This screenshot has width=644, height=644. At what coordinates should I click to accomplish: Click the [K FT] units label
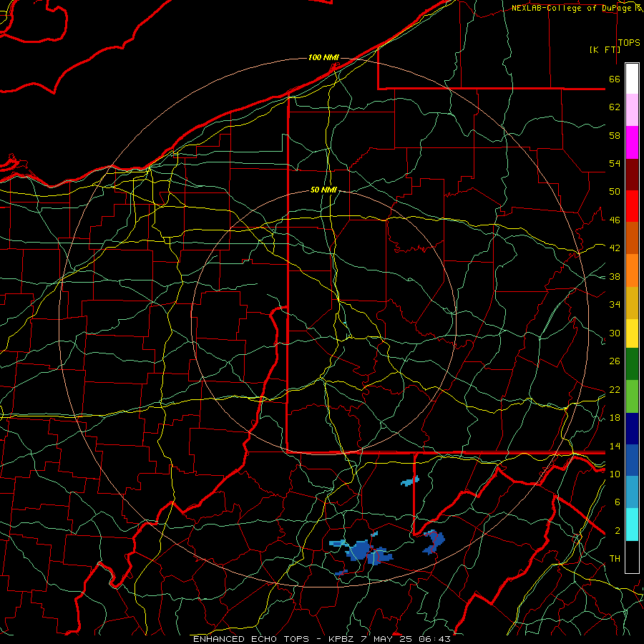pyautogui.click(x=605, y=49)
